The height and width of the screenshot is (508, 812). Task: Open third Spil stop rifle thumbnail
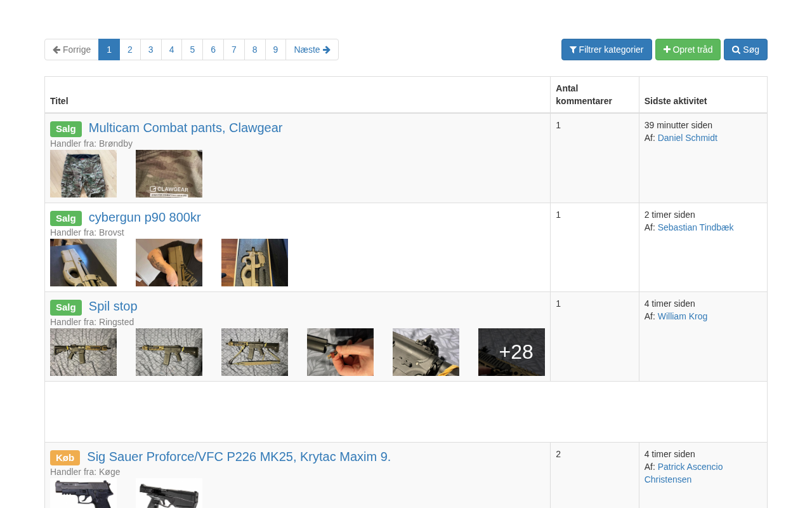click(x=254, y=352)
